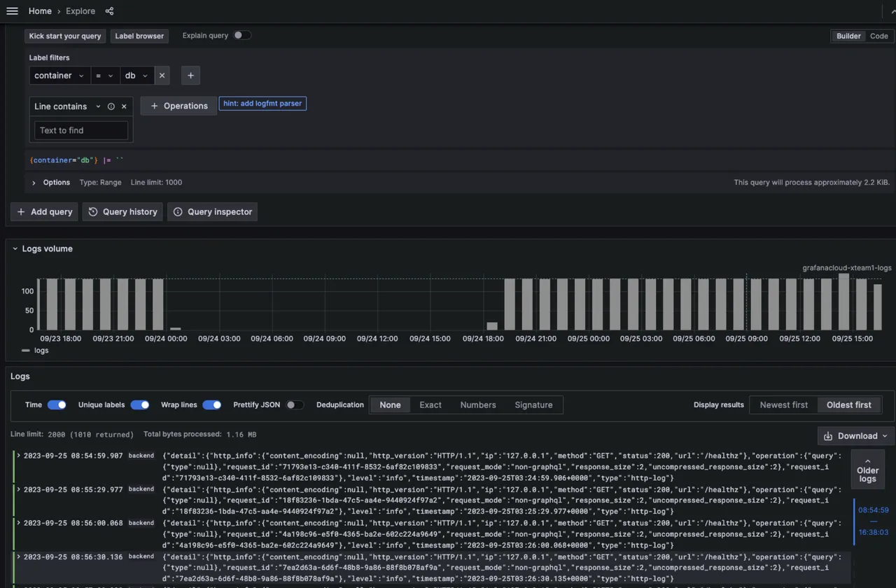Viewport: 896px width, 588px height.
Task: Click the Explore breadcrumb
Action: (x=80, y=11)
